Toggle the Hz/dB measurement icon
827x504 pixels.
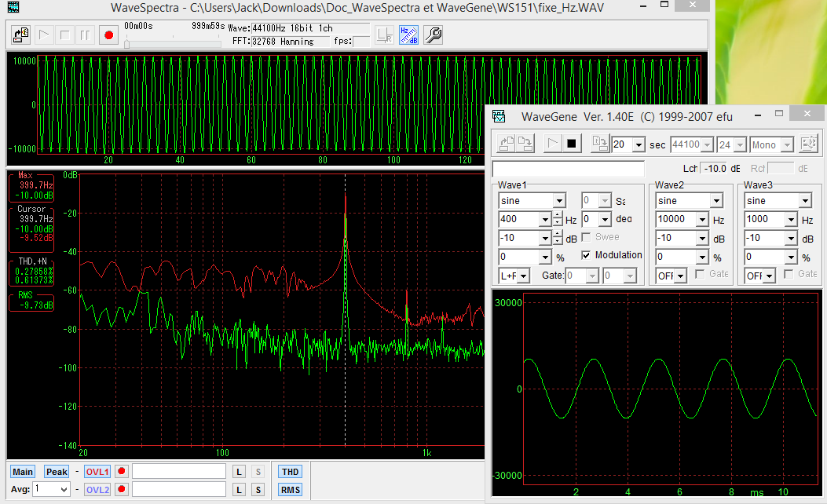[408, 35]
